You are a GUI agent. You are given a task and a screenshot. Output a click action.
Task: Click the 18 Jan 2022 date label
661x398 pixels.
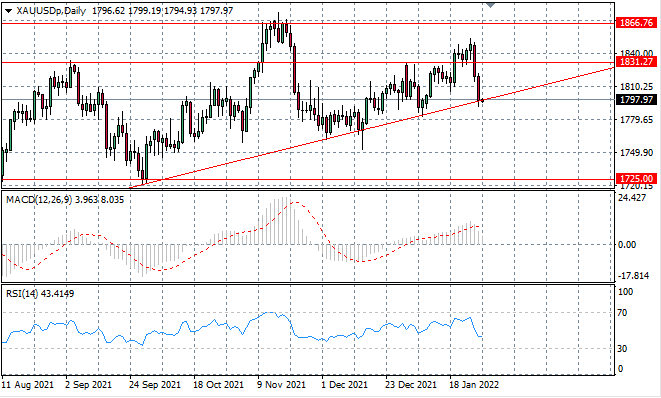[474, 385]
